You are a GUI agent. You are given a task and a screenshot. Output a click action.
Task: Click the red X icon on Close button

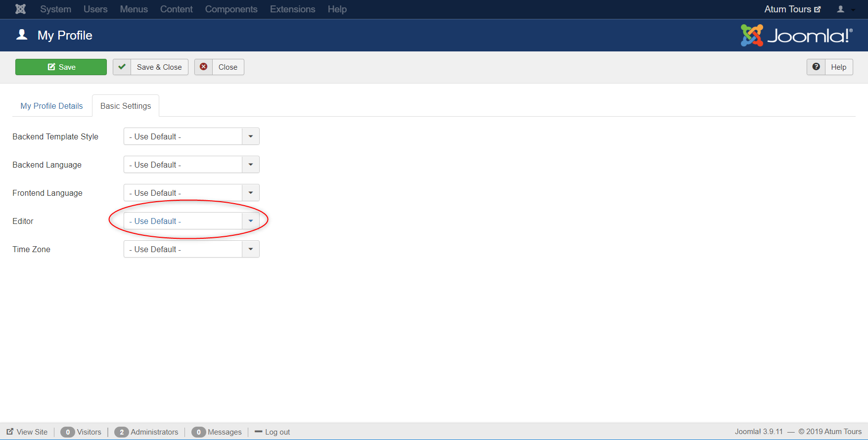[x=203, y=67]
